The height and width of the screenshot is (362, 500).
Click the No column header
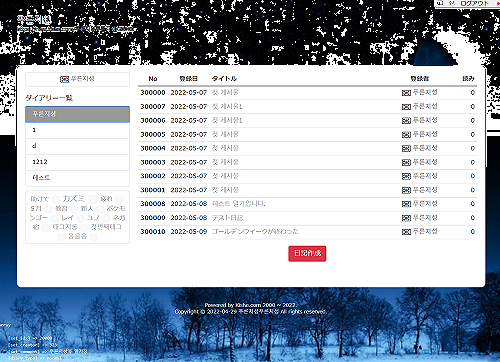coord(153,79)
